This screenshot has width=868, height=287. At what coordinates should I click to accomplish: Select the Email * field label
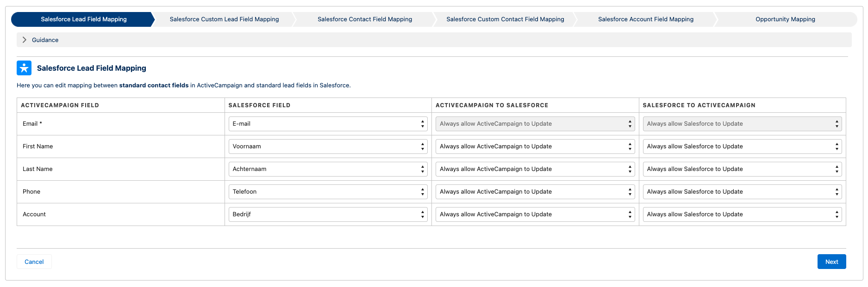click(32, 124)
